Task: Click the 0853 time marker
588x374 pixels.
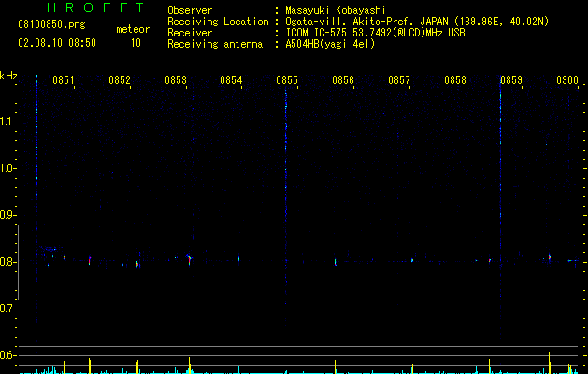Action: pyautogui.click(x=176, y=80)
